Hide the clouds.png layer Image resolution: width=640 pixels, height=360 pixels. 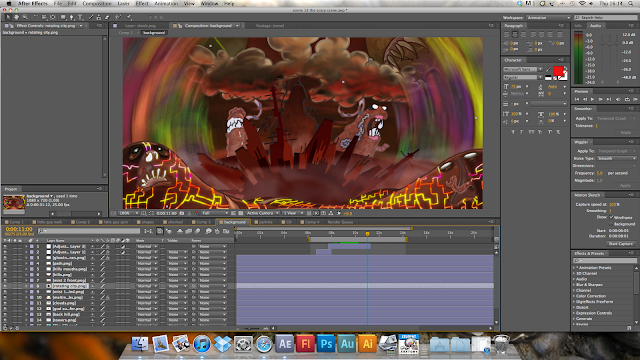coord(5,303)
